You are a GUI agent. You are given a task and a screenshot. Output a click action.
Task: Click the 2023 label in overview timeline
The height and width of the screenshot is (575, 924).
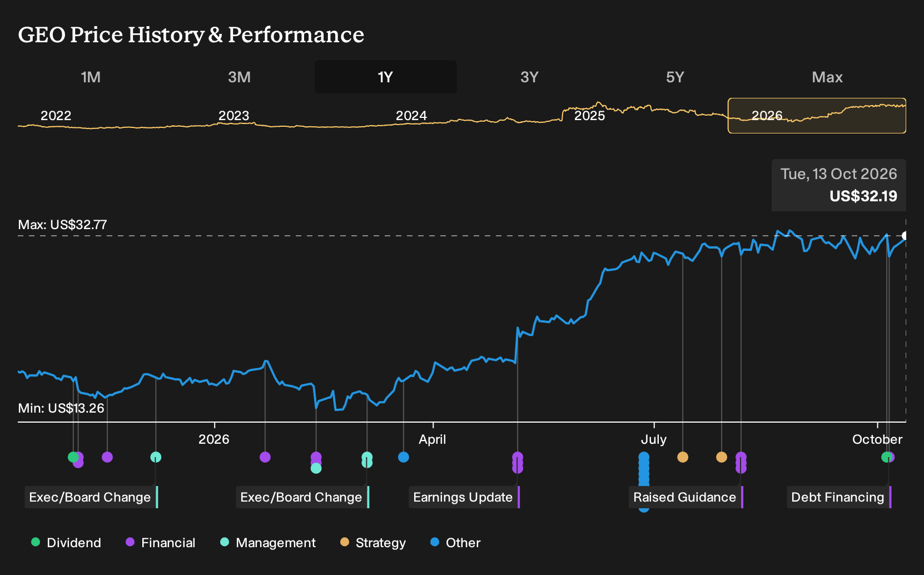coord(234,116)
